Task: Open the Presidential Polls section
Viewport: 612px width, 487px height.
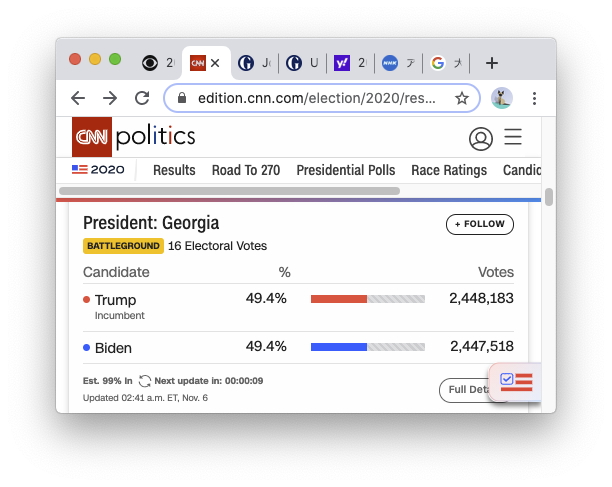Action: coord(346,170)
